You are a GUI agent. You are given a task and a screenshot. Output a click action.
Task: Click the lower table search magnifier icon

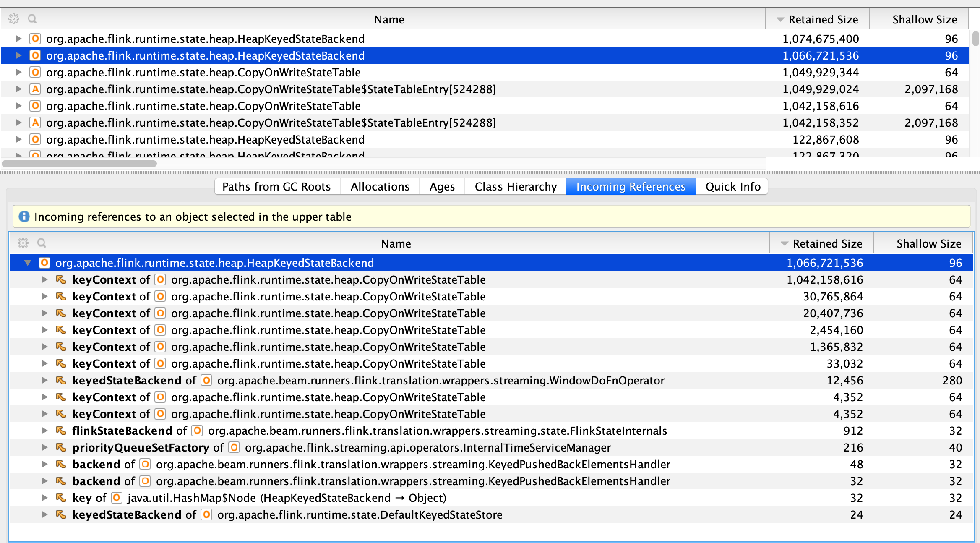click(x=42, y=243)
